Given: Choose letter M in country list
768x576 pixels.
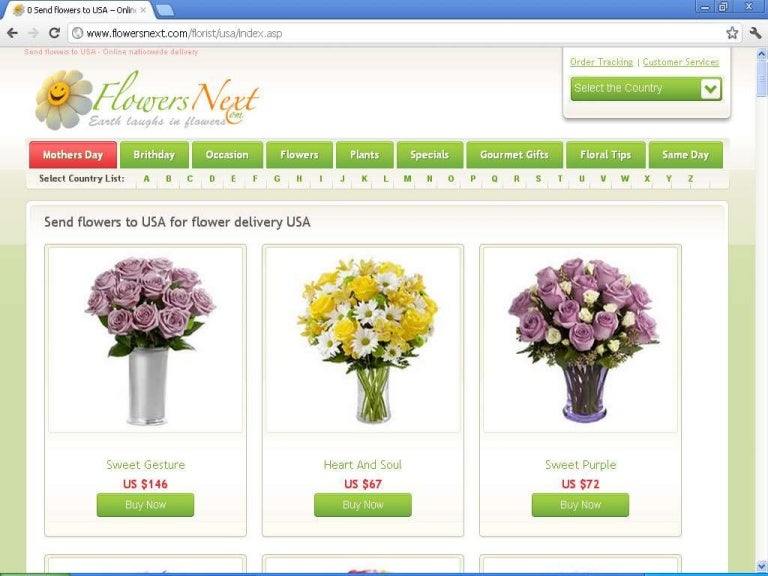Looking at the screenshot, I should tap(407, 179).
